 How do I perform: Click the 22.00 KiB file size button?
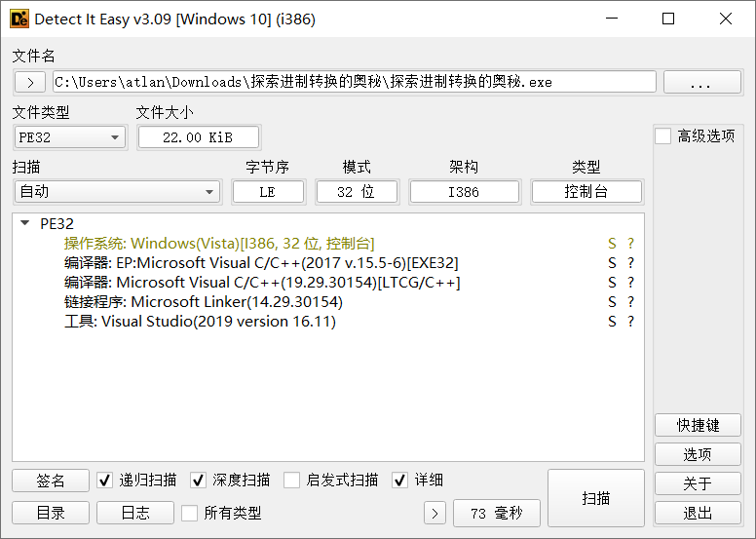[x=198, y=137]
